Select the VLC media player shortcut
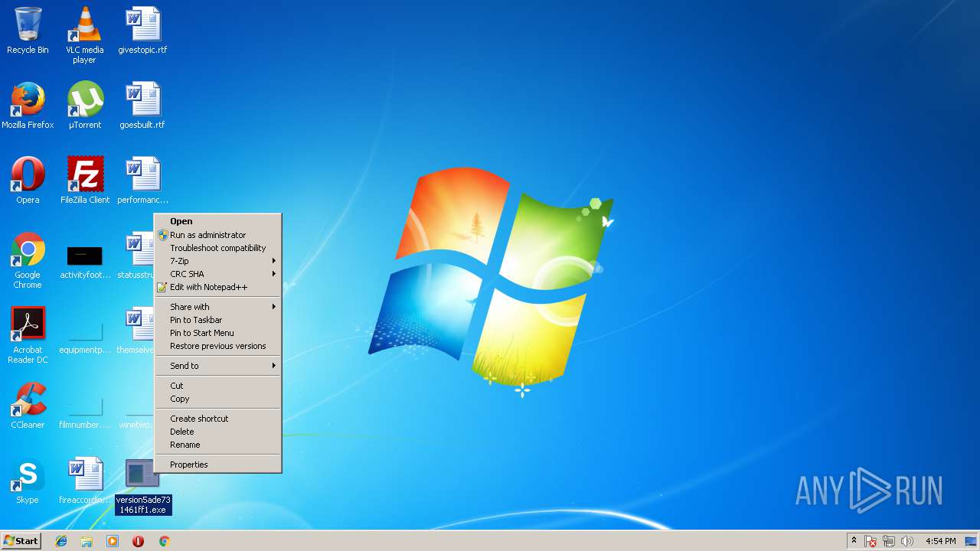This screenshot has width=980, height=551. (84, 35)
